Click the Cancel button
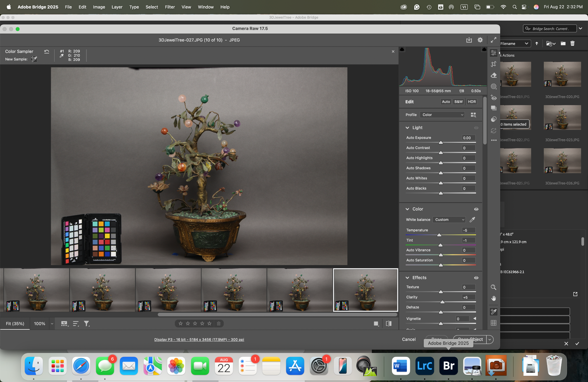 click(x=409, y=339)
